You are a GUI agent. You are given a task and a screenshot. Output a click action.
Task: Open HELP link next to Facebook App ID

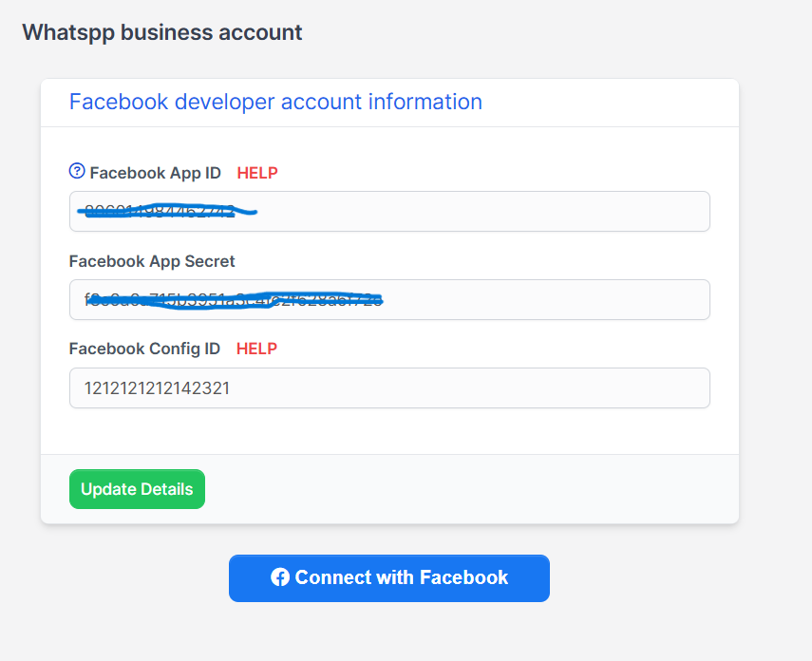[x=257, y=173]
